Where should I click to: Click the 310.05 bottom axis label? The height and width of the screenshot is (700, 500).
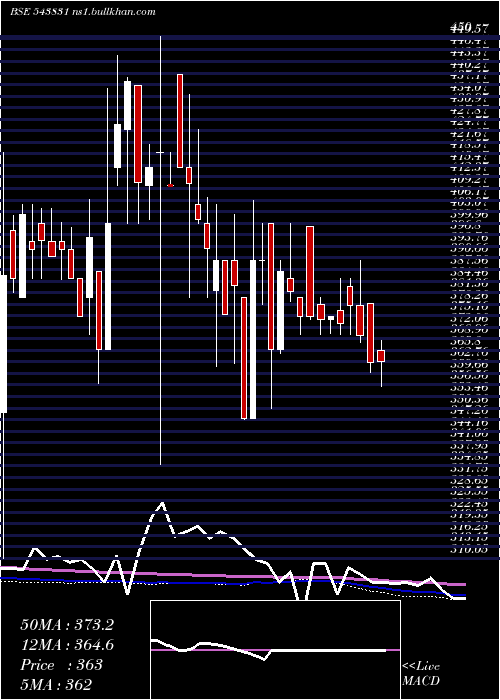point(471,550)
